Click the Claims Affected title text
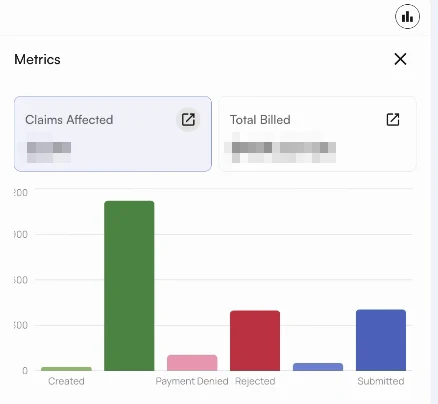Viewport: 438px width, 404px height. pos(69,120)
